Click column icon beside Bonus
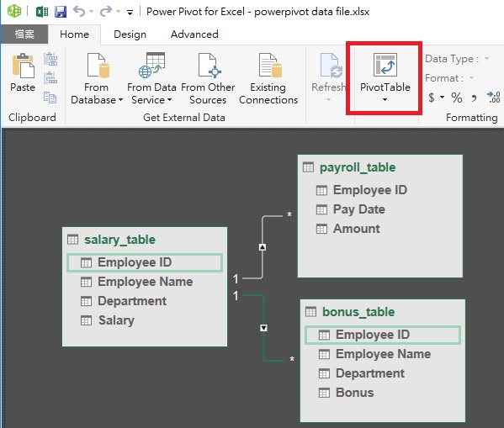 [x=324, y=393]
